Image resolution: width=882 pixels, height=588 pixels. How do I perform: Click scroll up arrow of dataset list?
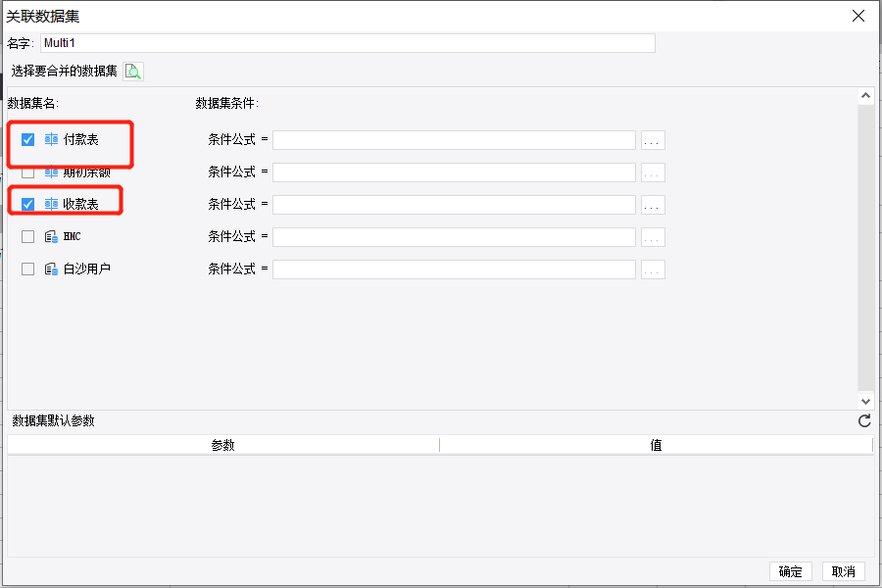[865, 96]
